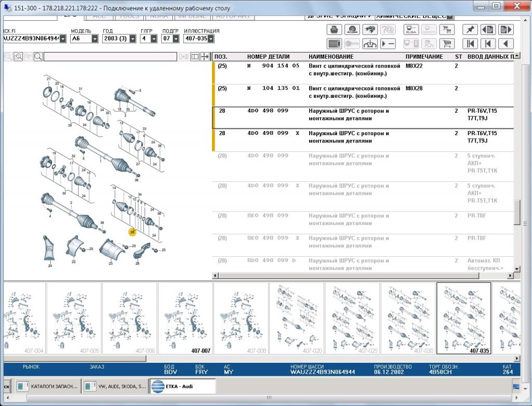Open the ELSA link icon
The image size is (532, 406).
pyautogui.click(x=411, y=30)
